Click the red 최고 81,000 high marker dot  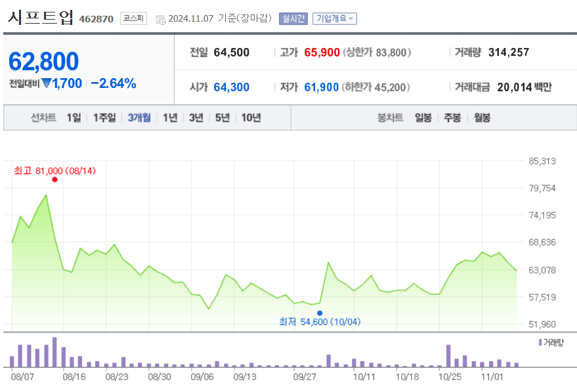click(x=55, y=180)
